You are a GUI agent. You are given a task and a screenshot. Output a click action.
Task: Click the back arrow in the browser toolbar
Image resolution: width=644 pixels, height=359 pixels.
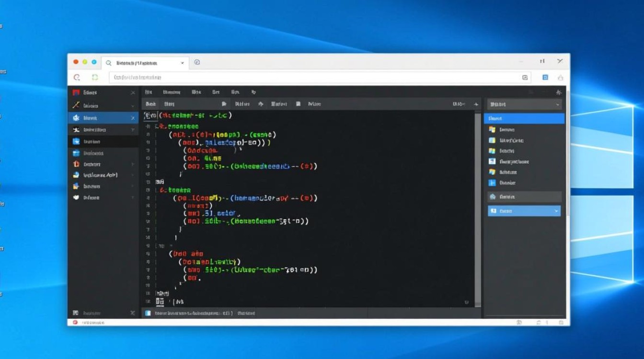point(77,77)
